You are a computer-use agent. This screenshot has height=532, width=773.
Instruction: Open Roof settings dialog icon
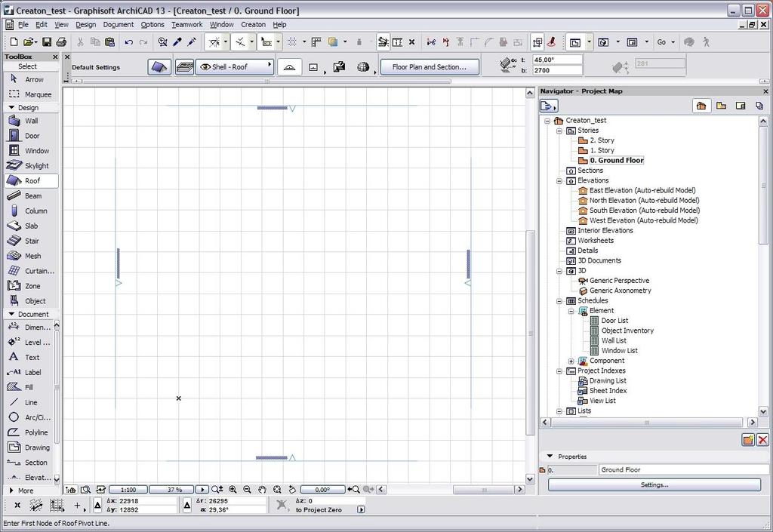[x=159, y=67]
